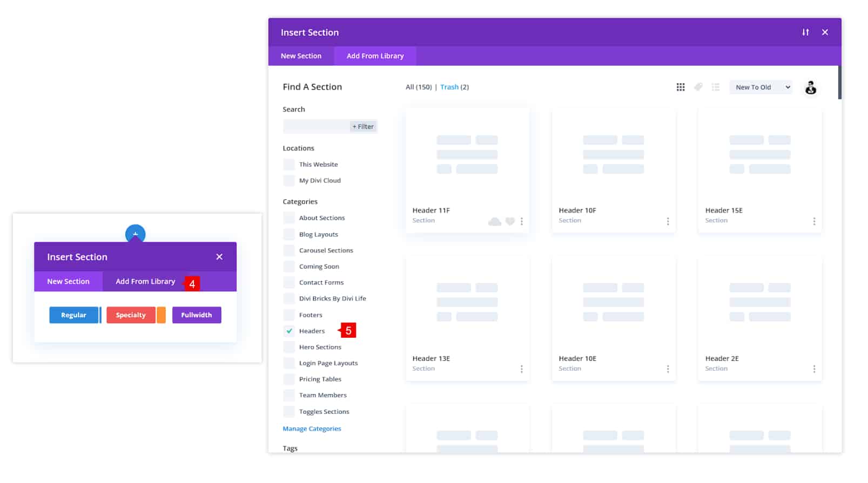Favorite Header 11F with heart icon
This screenshot has height=483, width=868.
[x=510, y=221]
